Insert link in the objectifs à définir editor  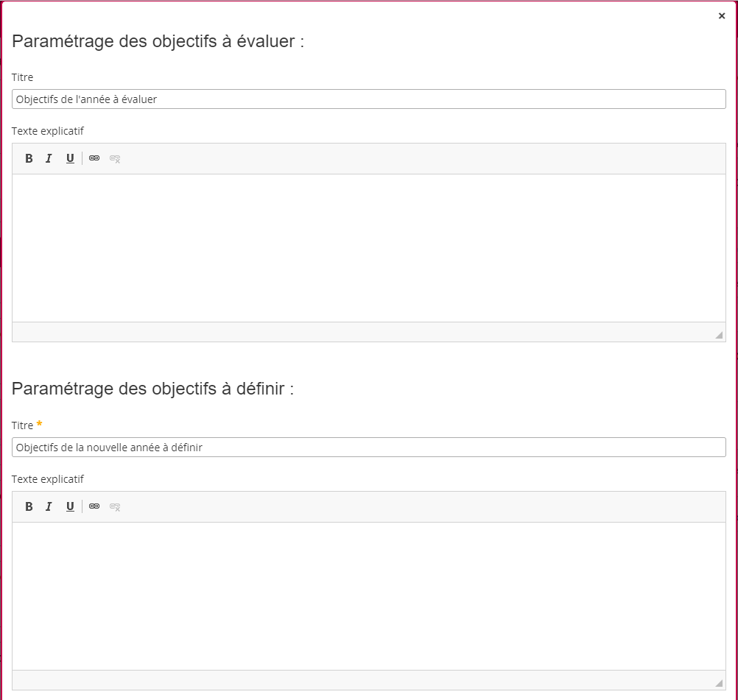pos(94,506)
